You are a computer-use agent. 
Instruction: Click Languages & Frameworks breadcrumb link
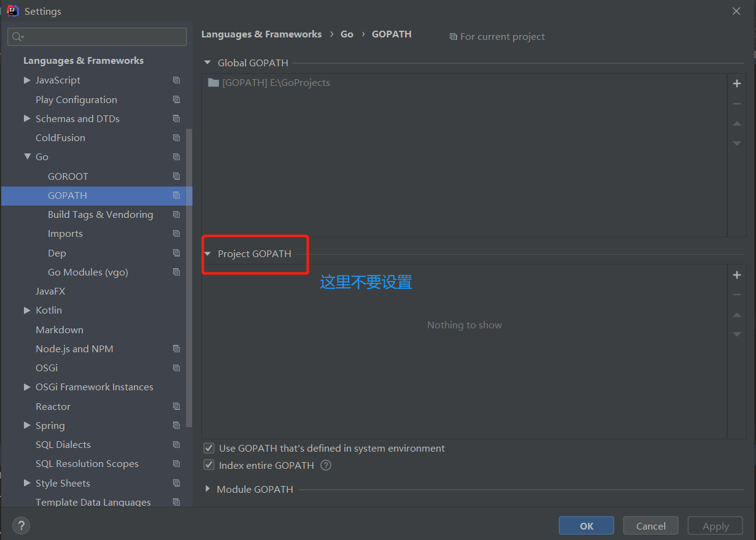(261, 34)
